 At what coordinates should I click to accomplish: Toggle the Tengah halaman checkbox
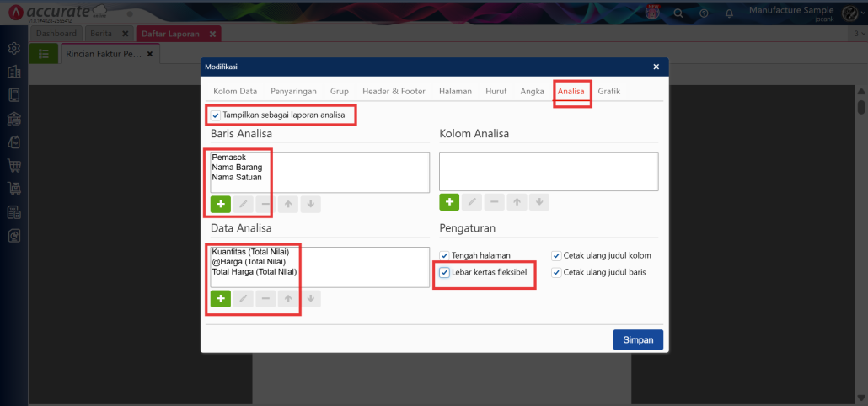point(444,255)
